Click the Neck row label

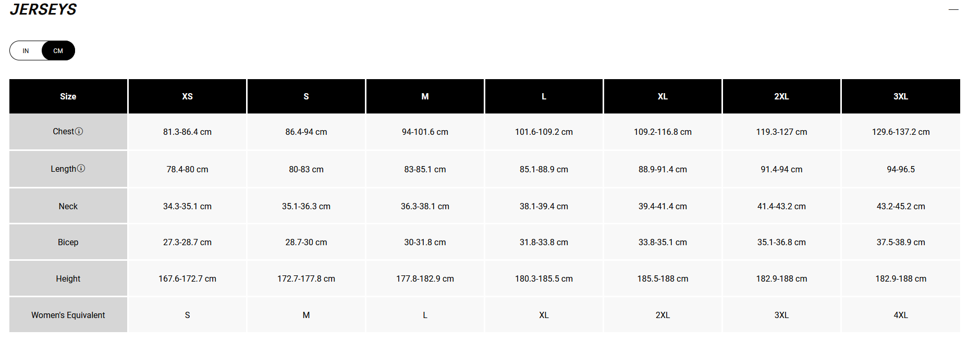pos(68,206)
